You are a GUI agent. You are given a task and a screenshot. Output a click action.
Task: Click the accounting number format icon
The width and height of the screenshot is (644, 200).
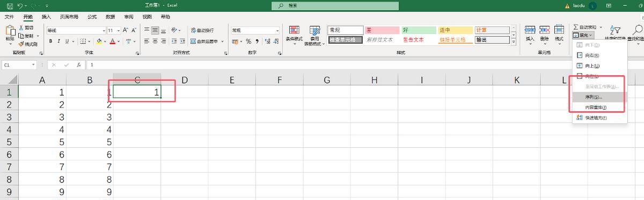pyautogui.click(x=235, y=41)
